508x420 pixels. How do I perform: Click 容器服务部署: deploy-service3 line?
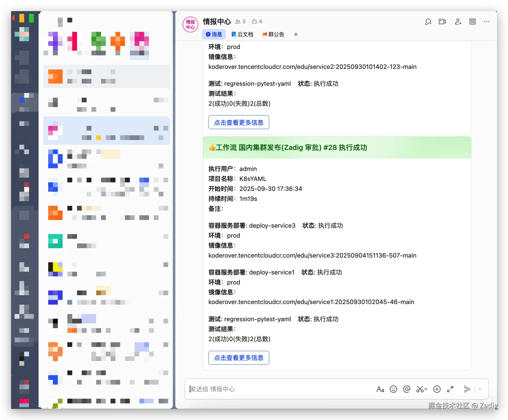(x=252, y=225)
